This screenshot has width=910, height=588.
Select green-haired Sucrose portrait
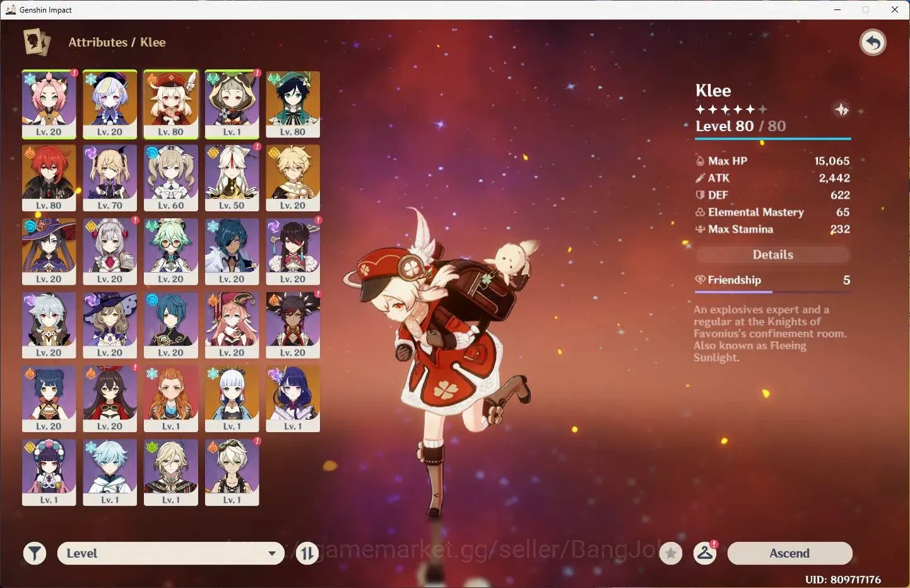tap(170, 252)
